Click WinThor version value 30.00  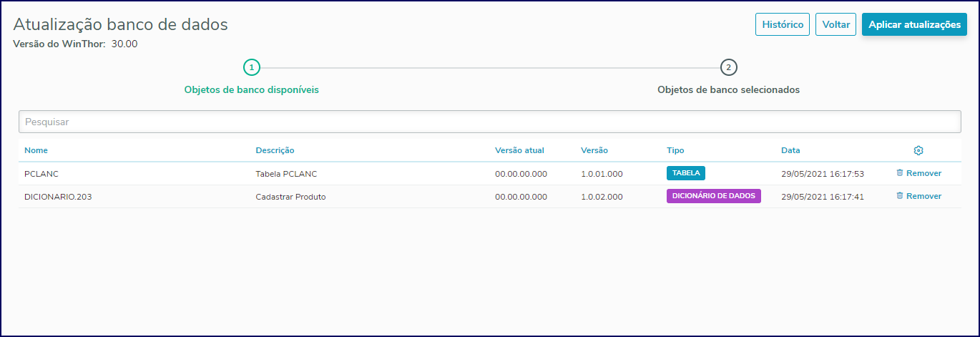tap(124, 44)
